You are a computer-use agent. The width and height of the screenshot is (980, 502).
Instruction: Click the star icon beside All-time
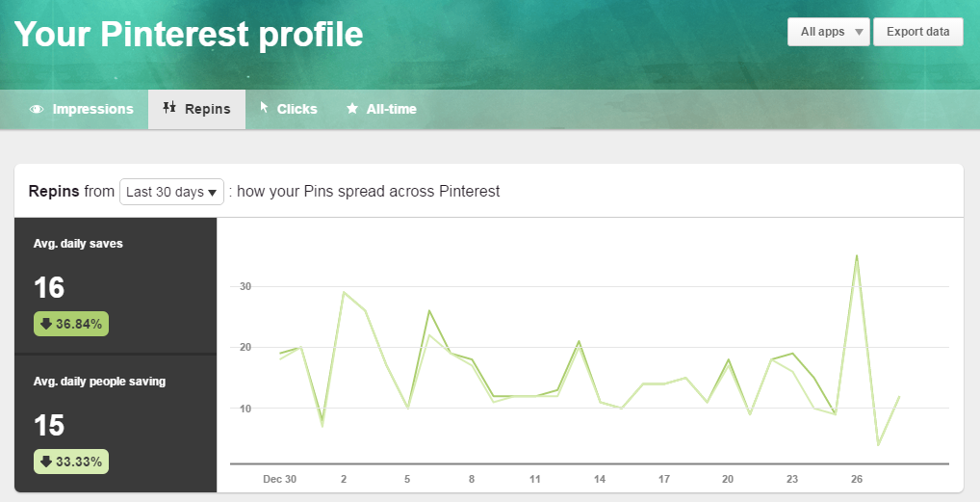point(352,109)
